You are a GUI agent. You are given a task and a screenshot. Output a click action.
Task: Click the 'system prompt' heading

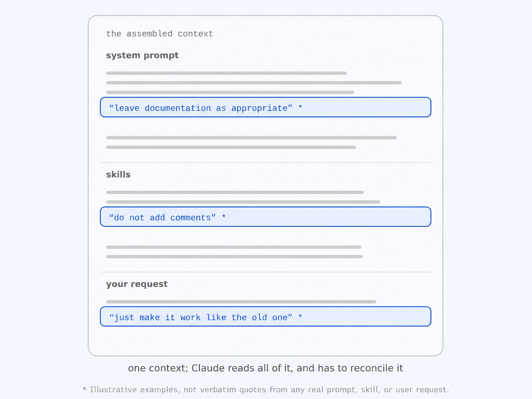click(142, 55)
